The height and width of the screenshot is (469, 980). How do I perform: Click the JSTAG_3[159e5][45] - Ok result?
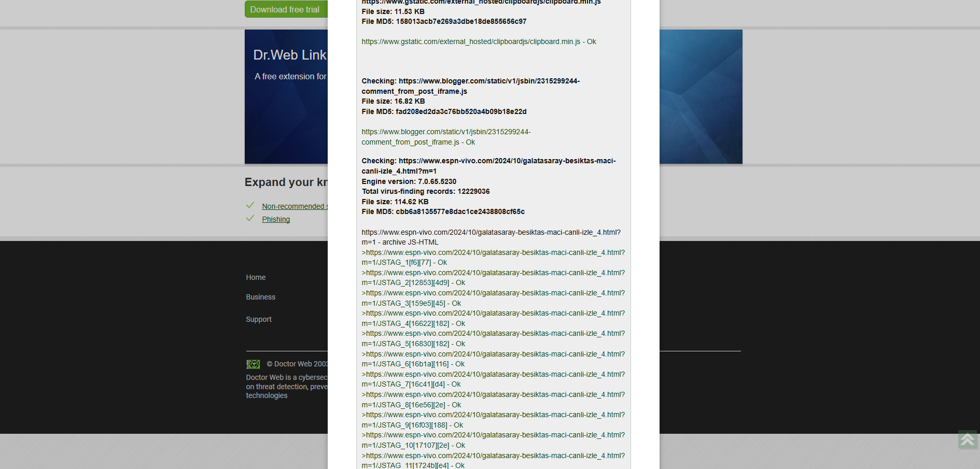[493, 298]
